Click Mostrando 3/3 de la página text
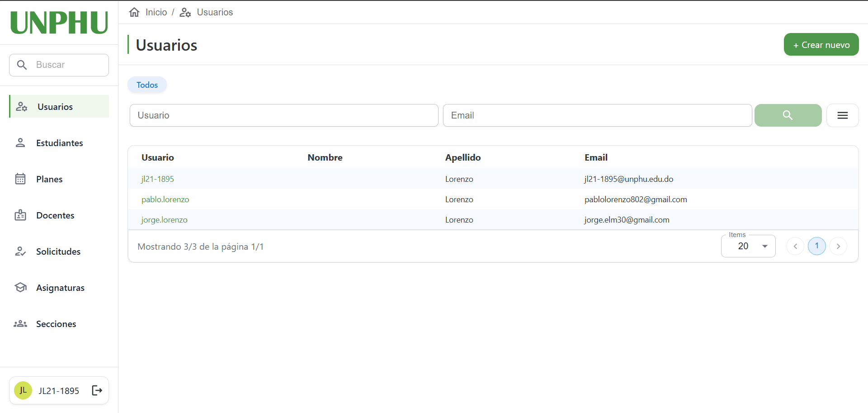 (201, 247)
